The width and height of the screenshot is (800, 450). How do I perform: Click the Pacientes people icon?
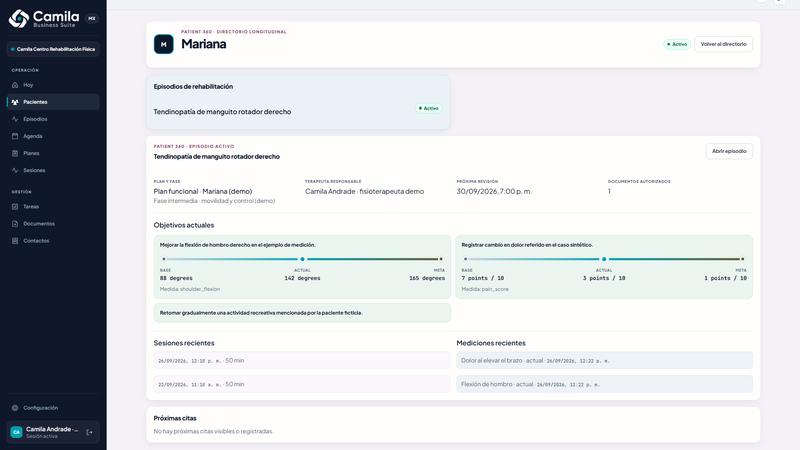(x=15, y=102)
